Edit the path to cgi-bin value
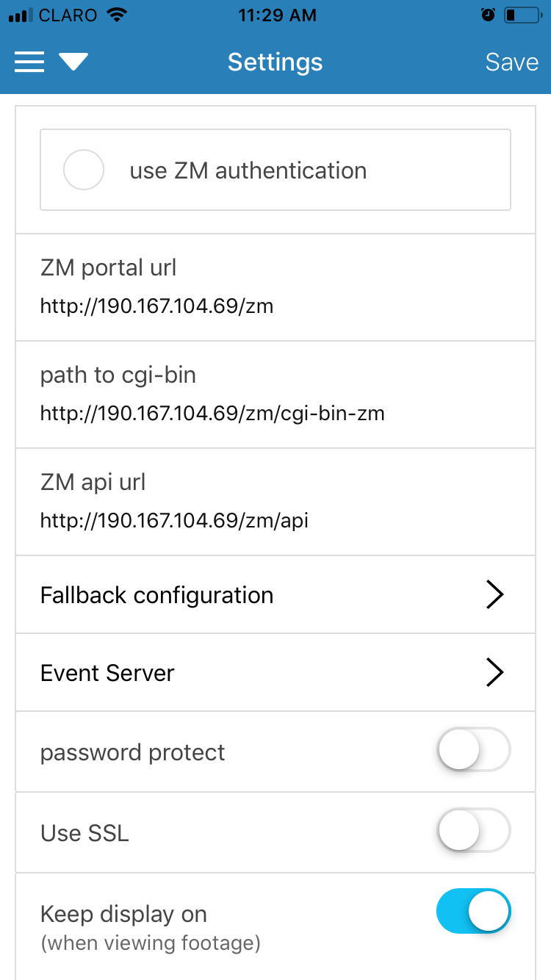 tap(212, 414)
